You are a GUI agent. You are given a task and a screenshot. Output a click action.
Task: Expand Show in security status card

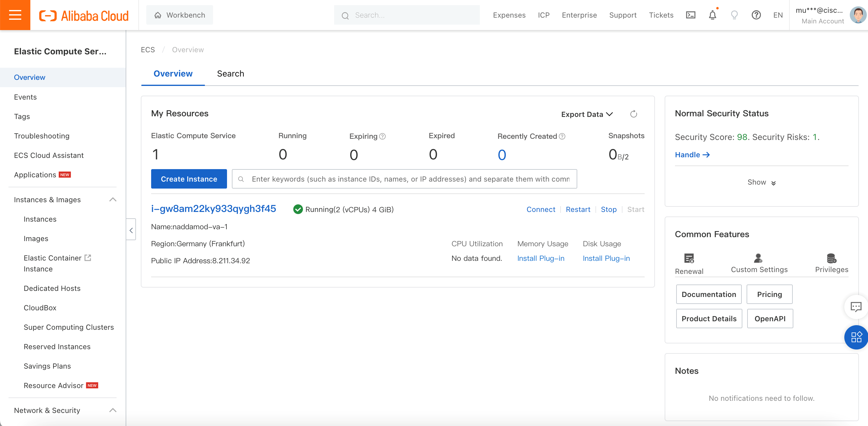761,182
